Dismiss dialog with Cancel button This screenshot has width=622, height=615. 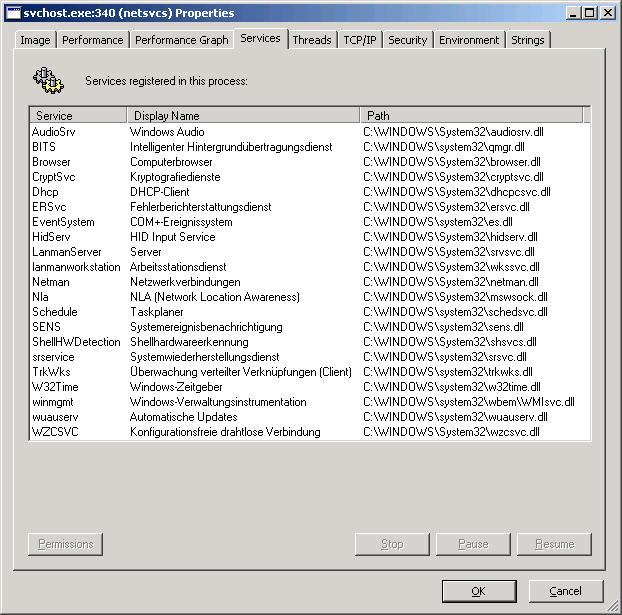566,591
